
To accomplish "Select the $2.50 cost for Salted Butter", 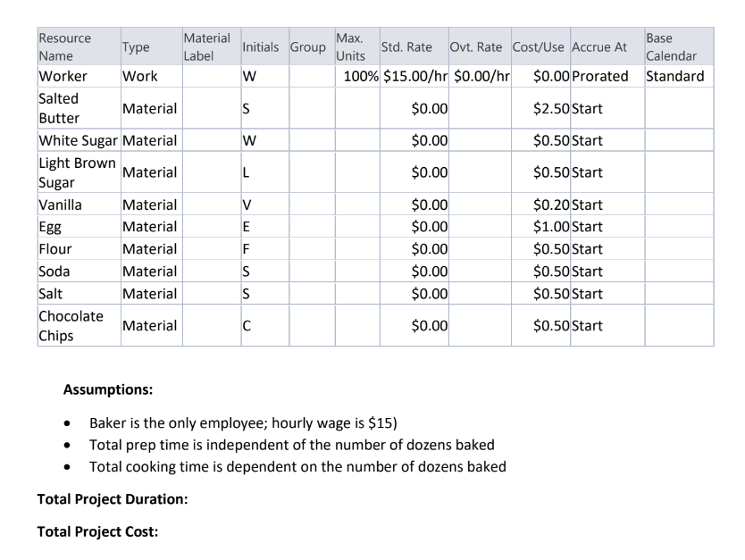I will tap(549, 105).
